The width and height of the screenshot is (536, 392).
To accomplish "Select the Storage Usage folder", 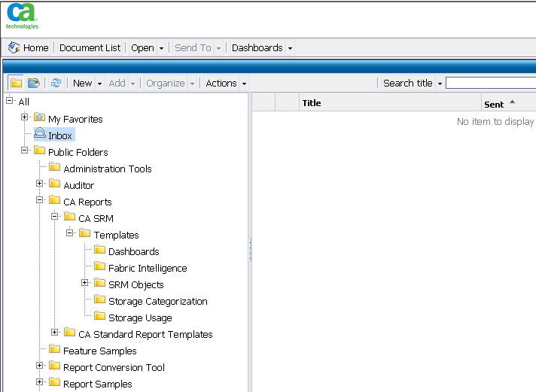I will click(x=140, y=318).
